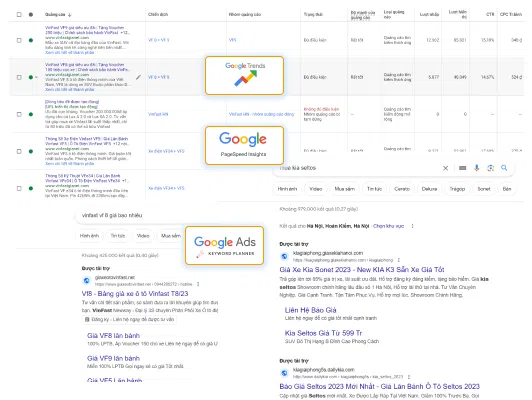Click the sort arrow beside Quảng cáo header

[x=70, y=15]
